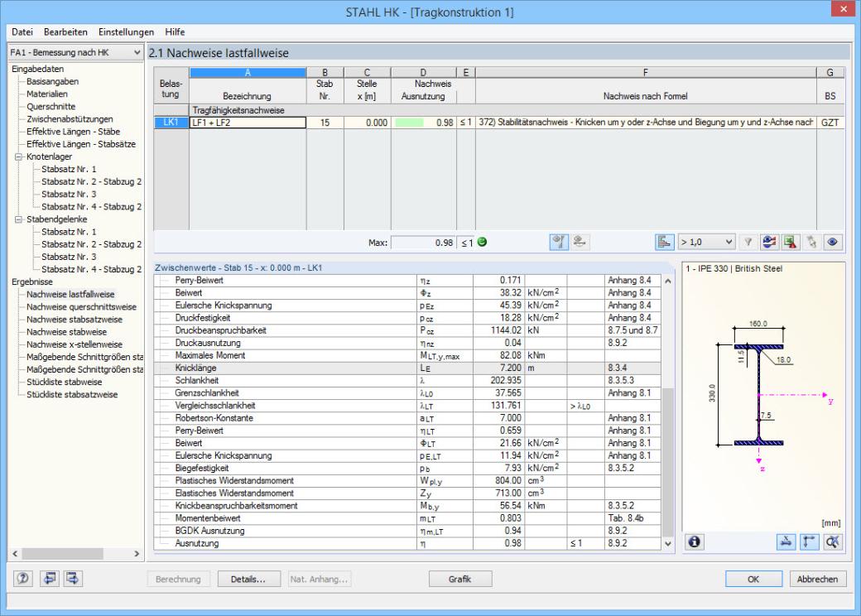Toggle principal axes display in section view

click(810, 542)
